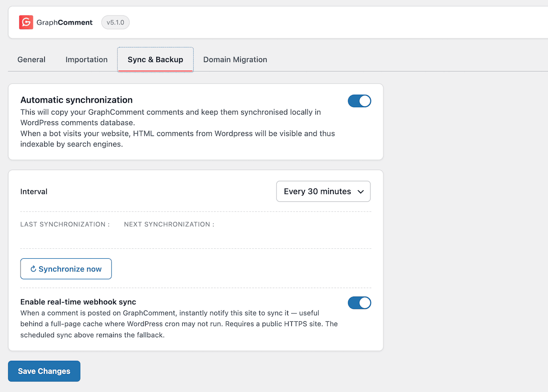Open the General tab
548x392 pixels.
point(32,60)
